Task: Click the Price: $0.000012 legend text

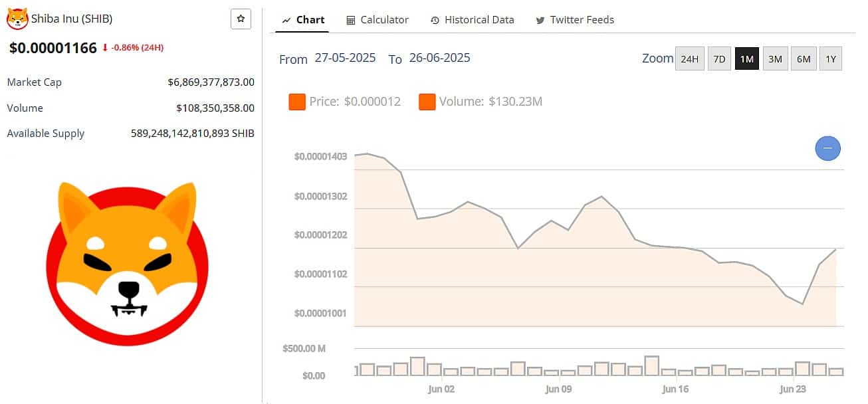Action: click(x=355, y=102)
